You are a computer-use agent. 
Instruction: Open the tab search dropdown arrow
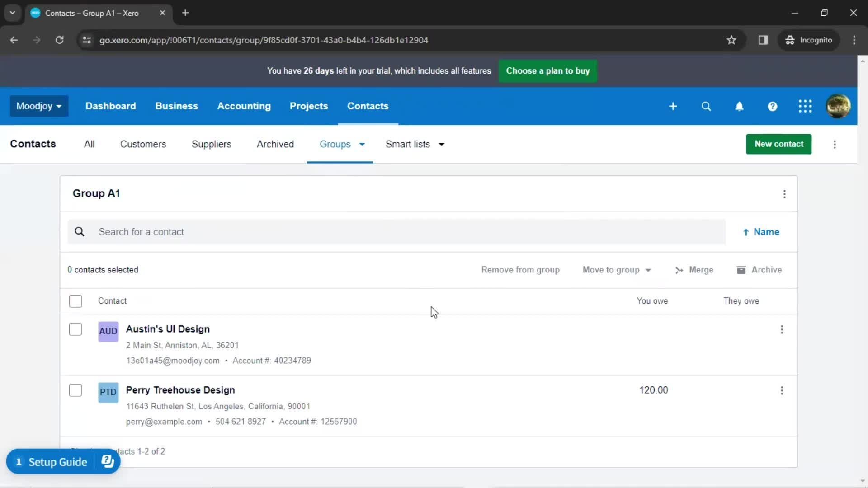tap(12, 13)
